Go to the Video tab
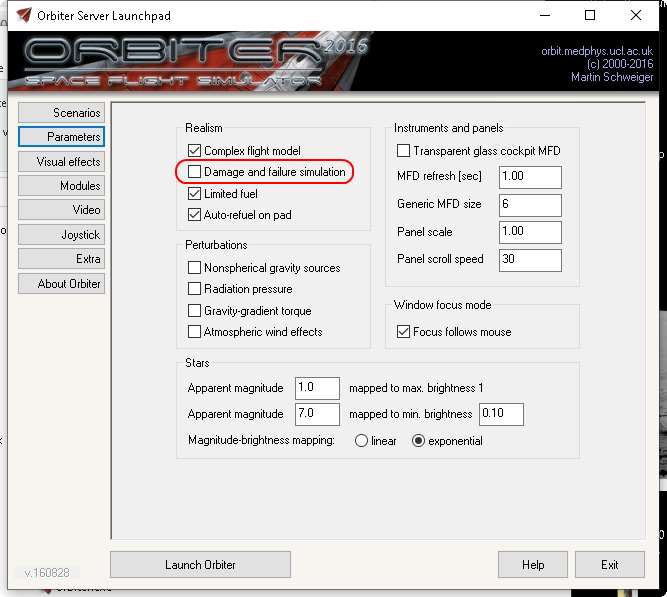This screenshot has width=667, height=597. coord(61,210)
